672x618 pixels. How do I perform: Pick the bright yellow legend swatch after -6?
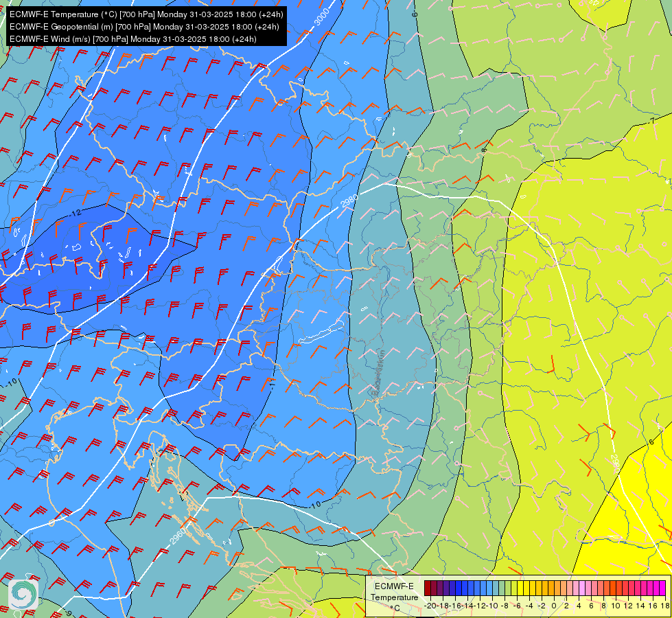coord(520,588)
